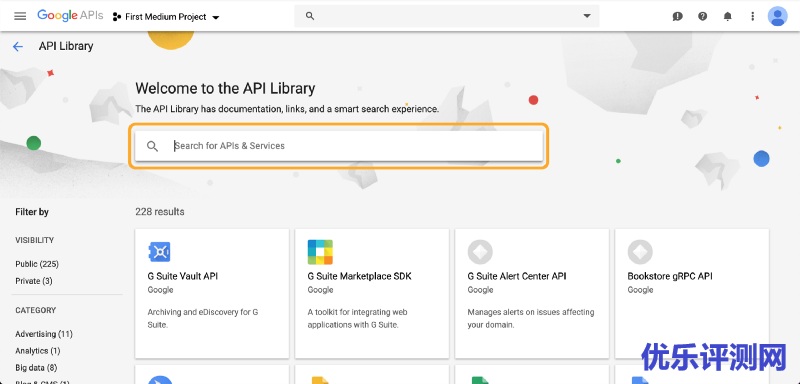The width and height of the screenshot is (800, 384).
Task: Filter by Advertising (11) category
Action: 44,334
